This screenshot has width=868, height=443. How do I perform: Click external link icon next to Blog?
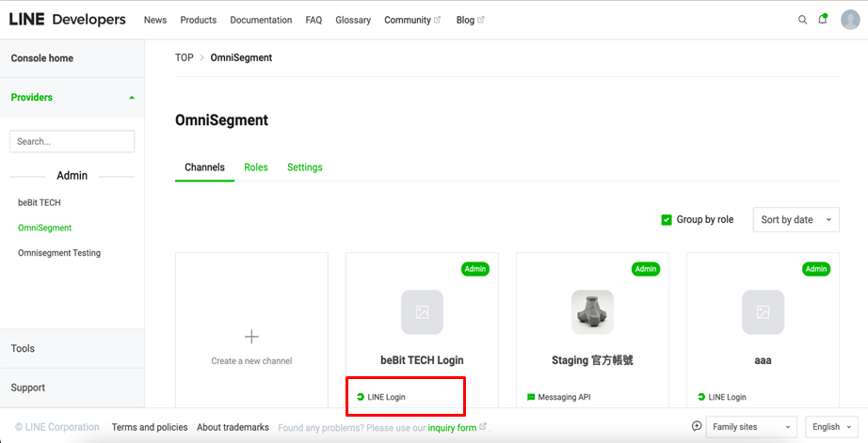[x=480, y=20]
